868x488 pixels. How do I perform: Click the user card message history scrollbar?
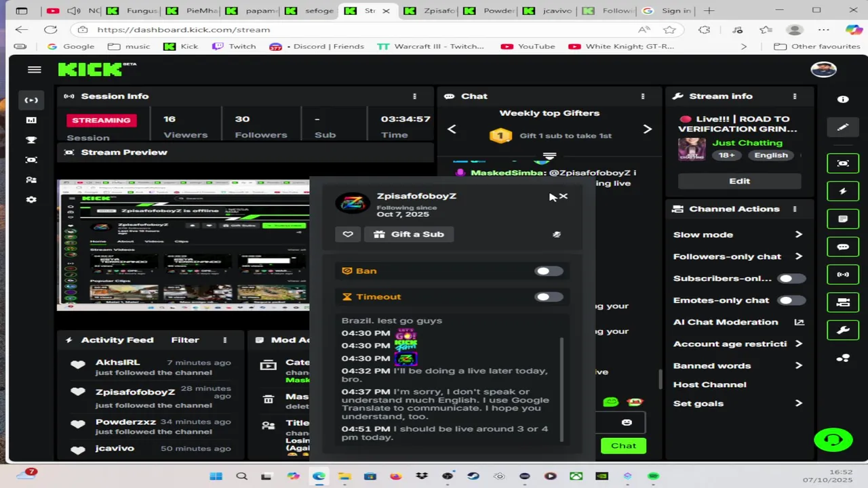(x=561, y=390)
